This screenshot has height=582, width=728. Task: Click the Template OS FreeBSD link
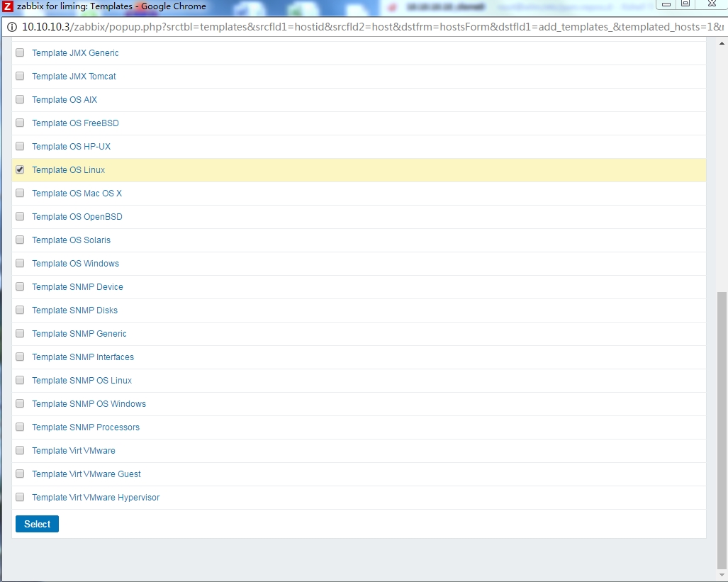tap(75, 123)
